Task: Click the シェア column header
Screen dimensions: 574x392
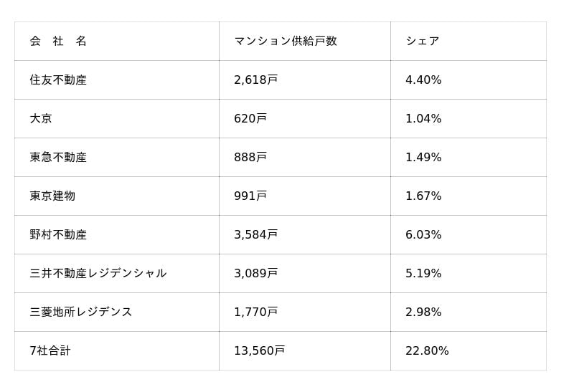Action: (x=422, y=42)
